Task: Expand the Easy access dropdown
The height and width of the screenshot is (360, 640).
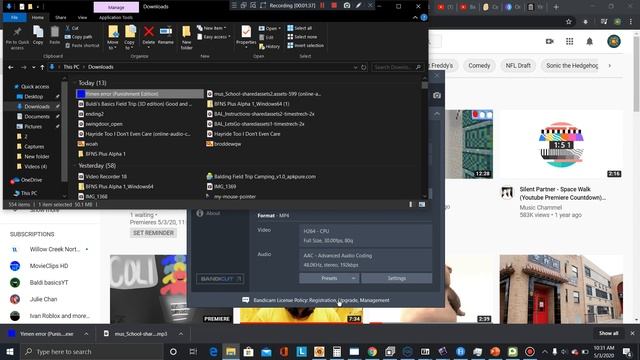Action: coord(213,37)
